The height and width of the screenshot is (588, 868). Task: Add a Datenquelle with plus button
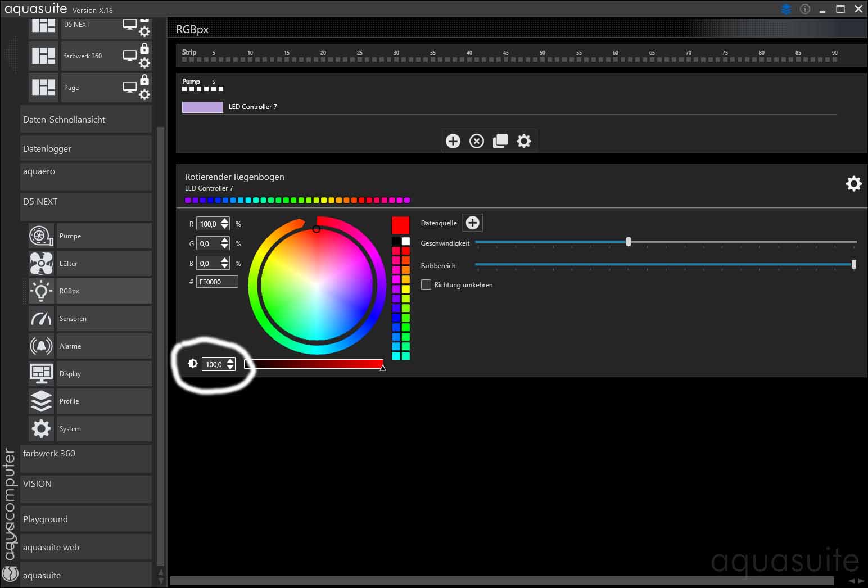(x=473, y=223)
